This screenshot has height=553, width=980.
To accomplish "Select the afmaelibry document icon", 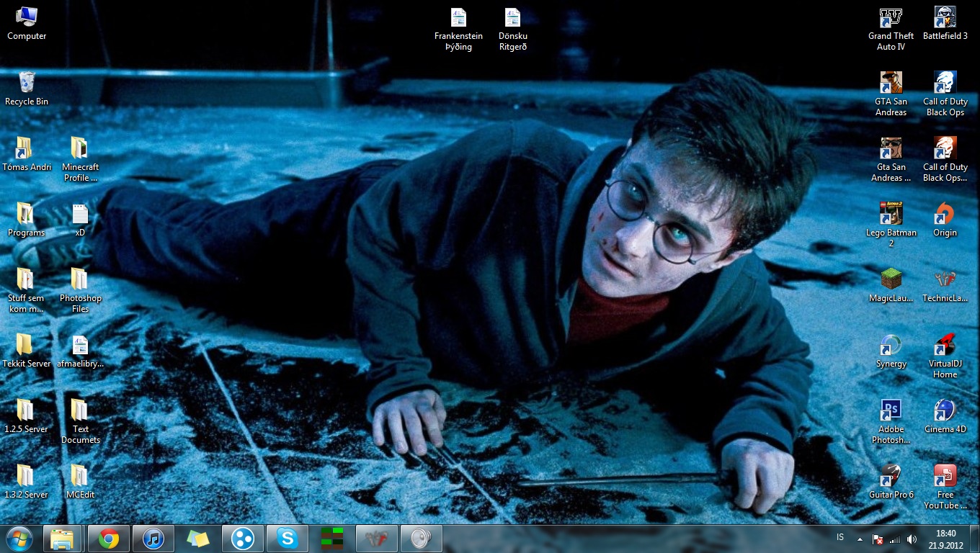I will pyautogui.click(x=80, y=351).
